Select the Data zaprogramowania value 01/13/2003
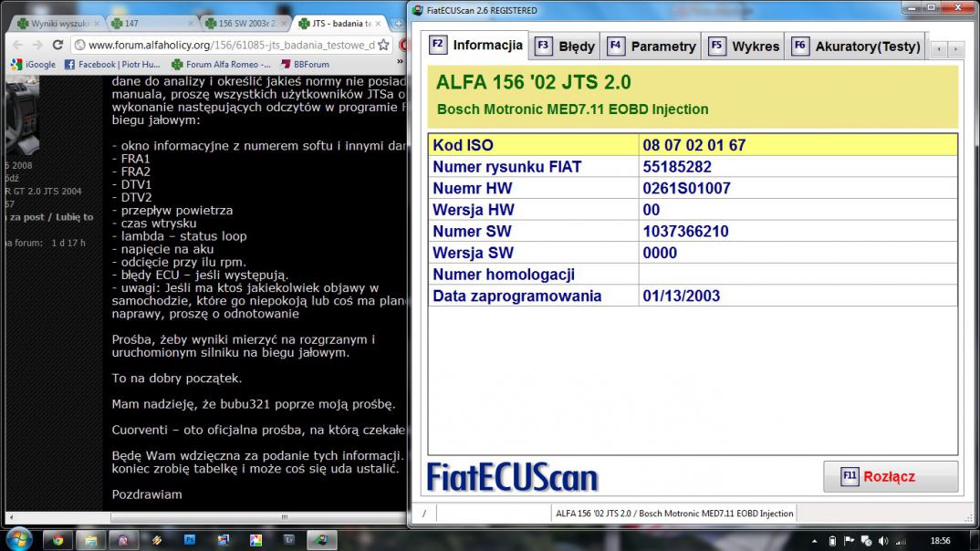The width and height of the screenshot is (980, 551). click(682, 296)
